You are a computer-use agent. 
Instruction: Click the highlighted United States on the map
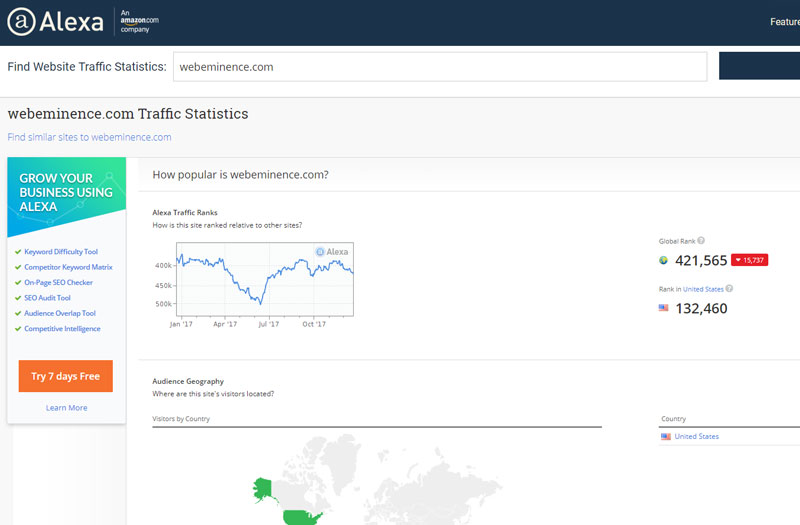pos(301,517)
